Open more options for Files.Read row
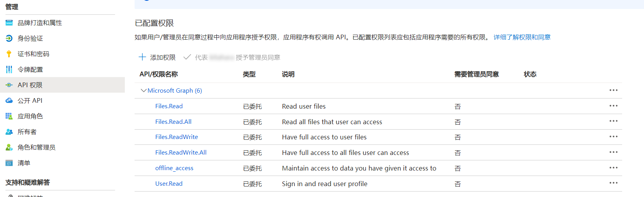644x197 pixels. [613, 106]
